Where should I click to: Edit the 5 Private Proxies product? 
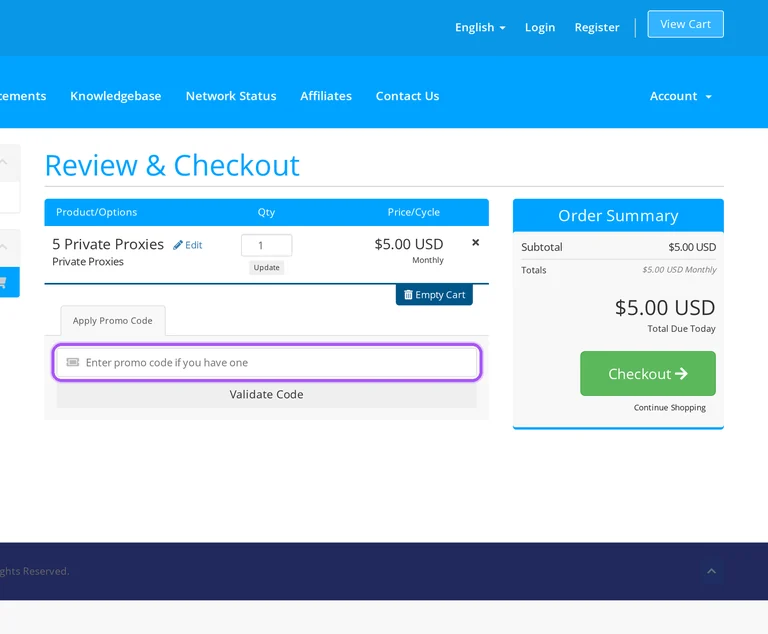(188, 245)
